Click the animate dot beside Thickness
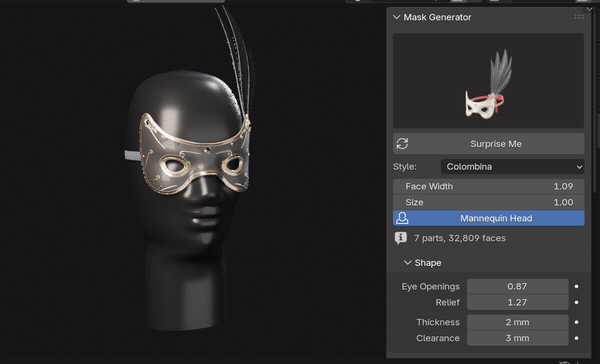Image resolution: width=600 pixels, height=364 pixels. [x=576, y=322]
